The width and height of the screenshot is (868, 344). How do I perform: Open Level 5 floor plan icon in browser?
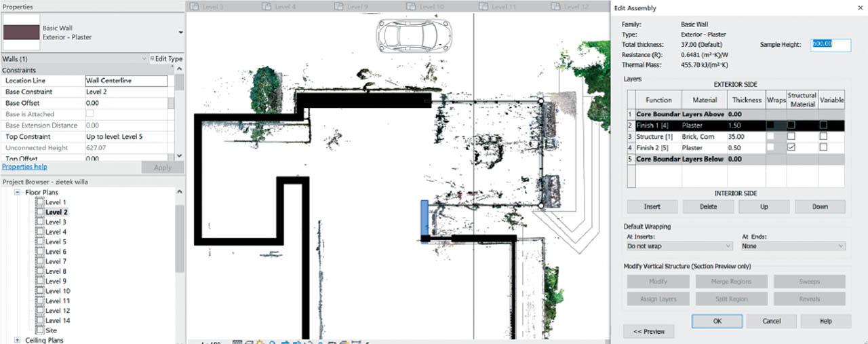(39, 242)
